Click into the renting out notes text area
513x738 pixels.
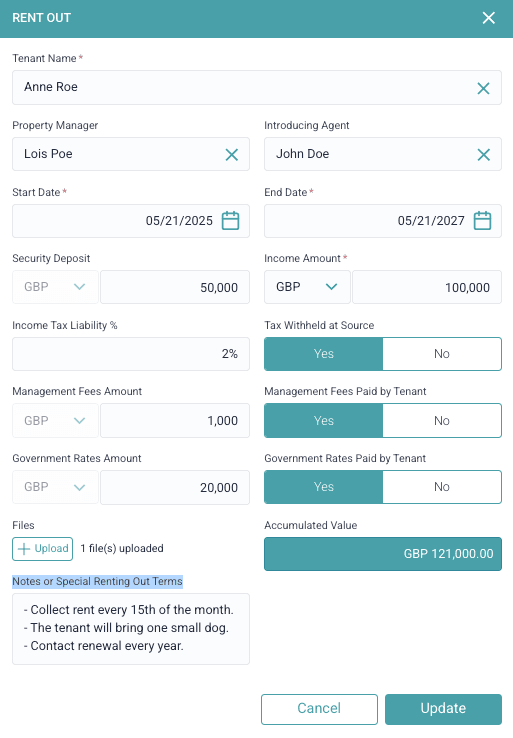(x=131, y=629)
